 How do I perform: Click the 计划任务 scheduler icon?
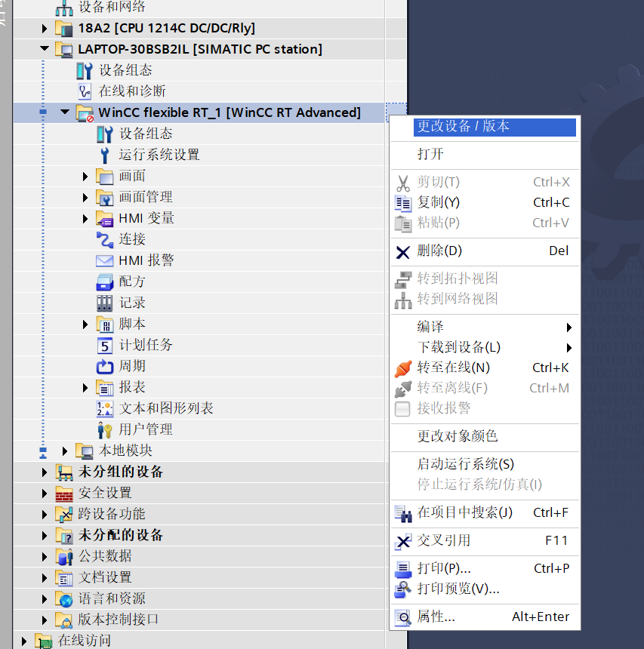click(x=105, y=345)
